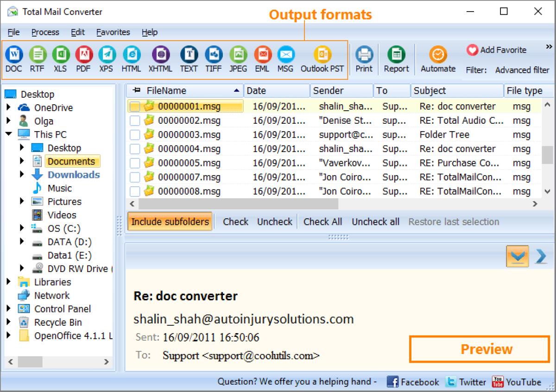The image size is (556, 392).
Task: Open the preview expand chevron button
Action: (x=518, y=256)
